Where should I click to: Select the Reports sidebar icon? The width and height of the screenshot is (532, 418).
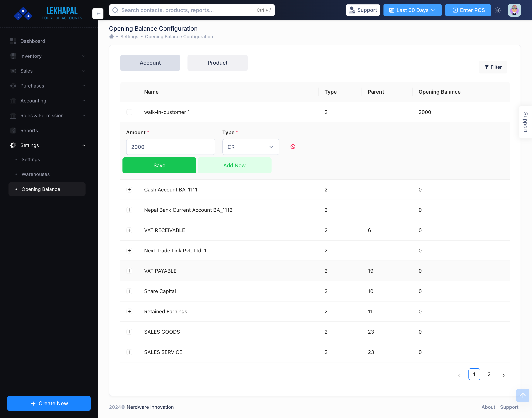(13, 131)
